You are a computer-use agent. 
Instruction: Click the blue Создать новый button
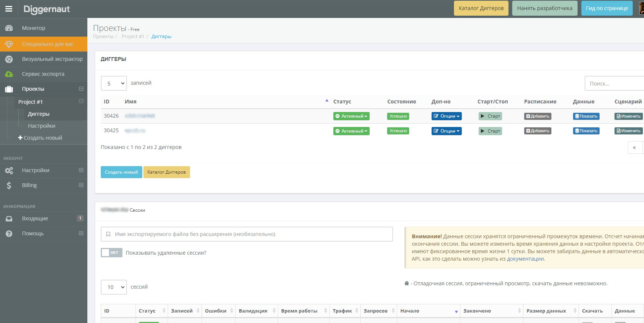coord(121,172)
